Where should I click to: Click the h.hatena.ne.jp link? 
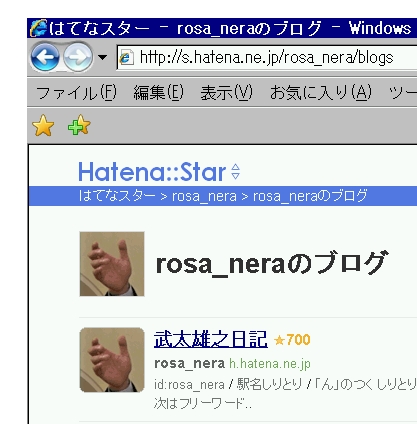270,364
